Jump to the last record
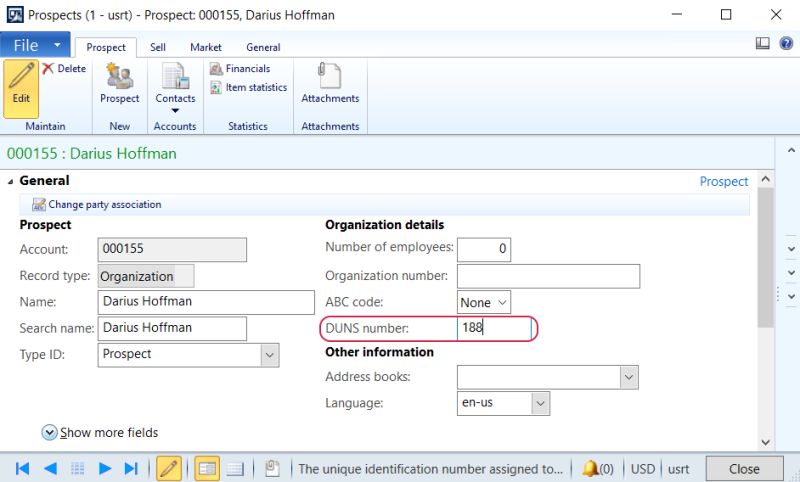 click(131, 468)
